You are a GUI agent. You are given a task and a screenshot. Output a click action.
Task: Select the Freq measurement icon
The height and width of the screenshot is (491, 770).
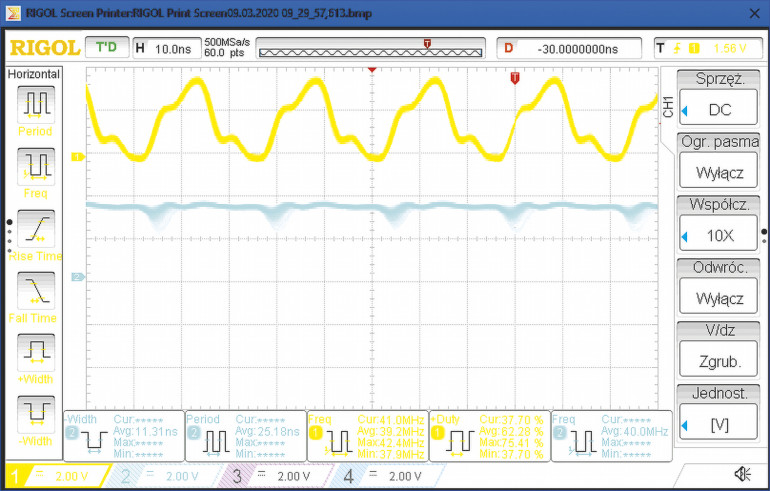click(36, 165)
